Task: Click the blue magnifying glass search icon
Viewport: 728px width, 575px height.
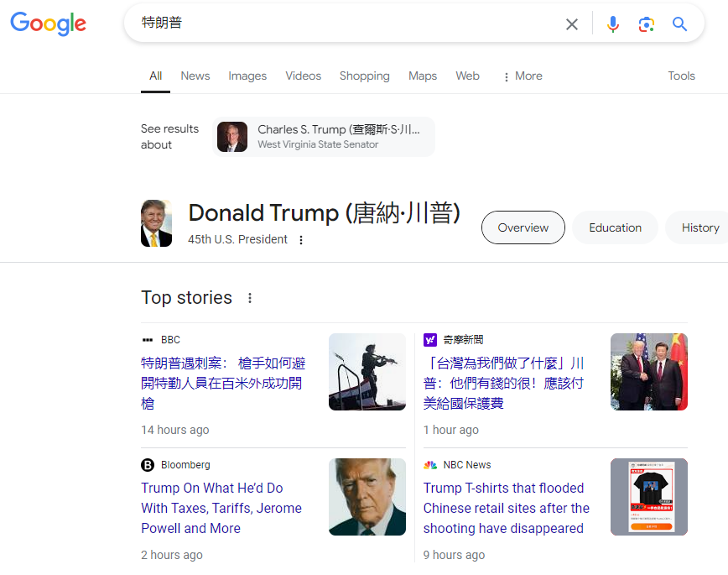Action: (679, 24)
